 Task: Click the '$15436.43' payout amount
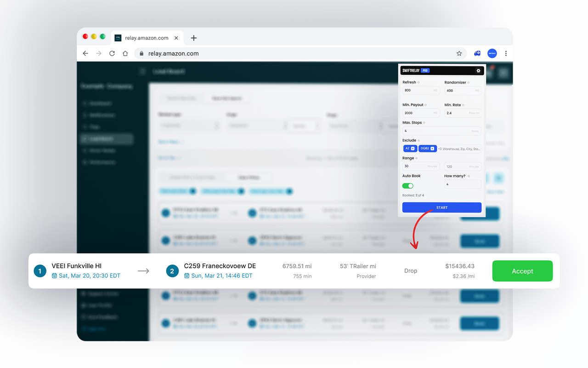[460, 266]
